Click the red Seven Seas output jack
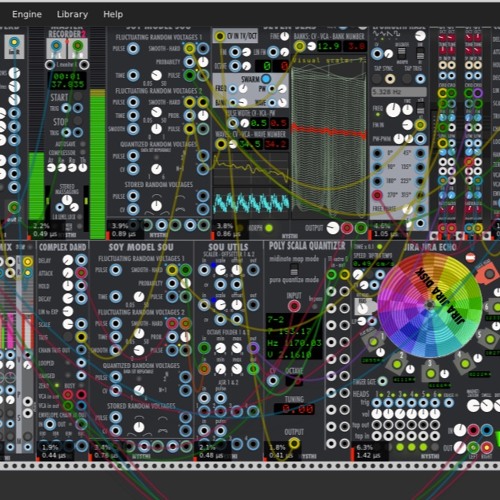This screenshot has width=500, height=500. pyautogui.click(x=347, y=228)
